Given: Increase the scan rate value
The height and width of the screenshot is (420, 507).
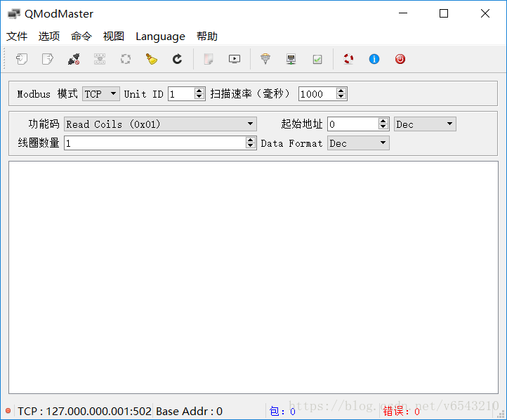Looking at the screenshot, I should [341, 91].
